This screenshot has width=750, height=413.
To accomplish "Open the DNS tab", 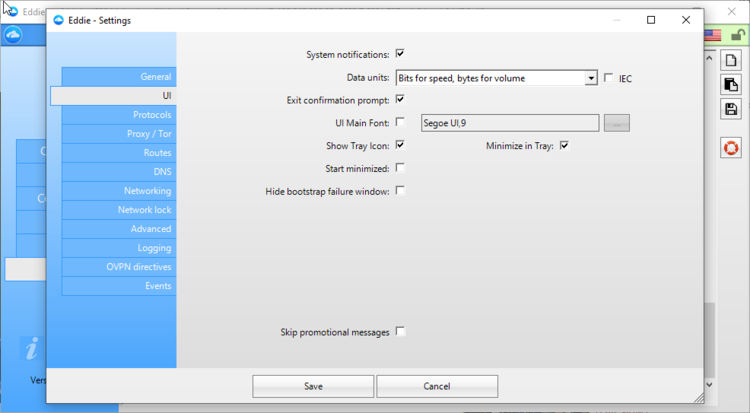I will (119, 172).
